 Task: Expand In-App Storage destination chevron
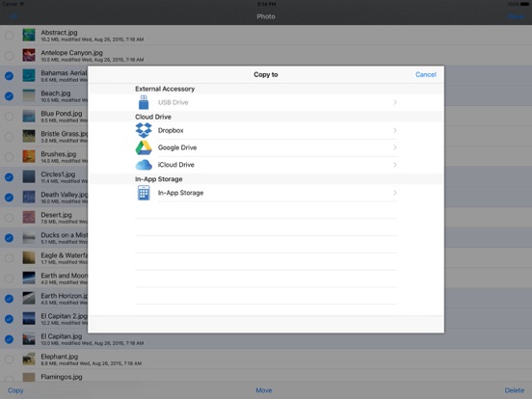395,193
